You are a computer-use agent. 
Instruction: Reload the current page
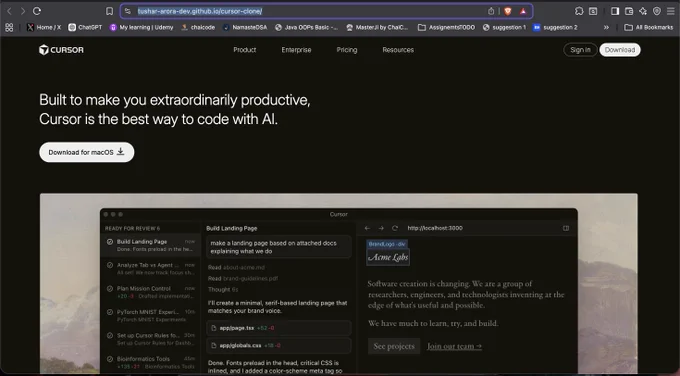(37, 11)
